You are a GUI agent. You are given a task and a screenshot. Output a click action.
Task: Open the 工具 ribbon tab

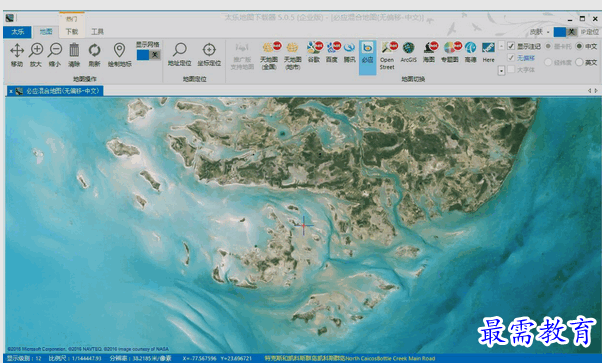coord(97,31)
